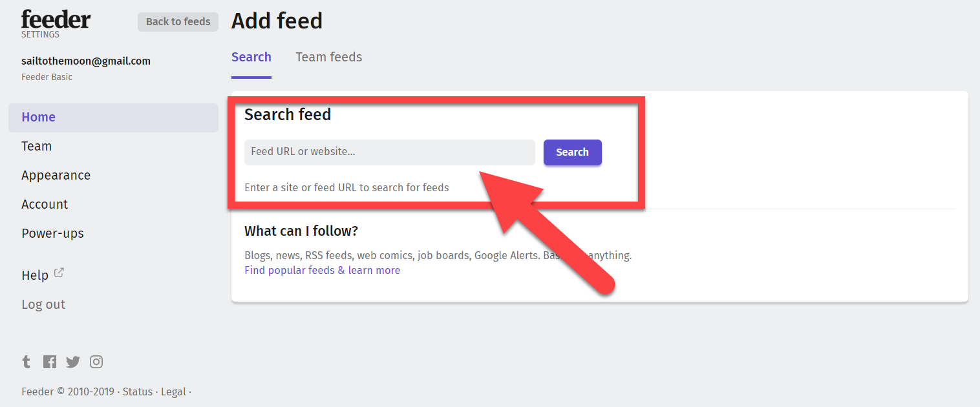Click the Back to feeds button
980x407 pixels.
(x=178, y=21)
